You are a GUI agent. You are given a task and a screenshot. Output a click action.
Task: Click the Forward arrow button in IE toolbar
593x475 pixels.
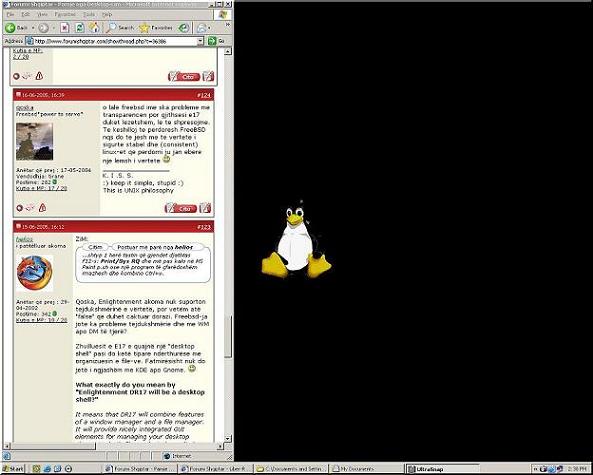click(x=43, y=28)
